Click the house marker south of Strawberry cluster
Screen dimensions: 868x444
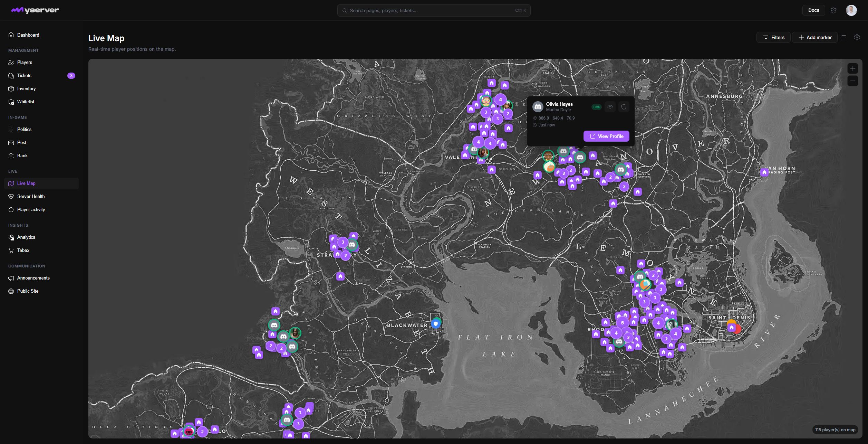(340, 276)
